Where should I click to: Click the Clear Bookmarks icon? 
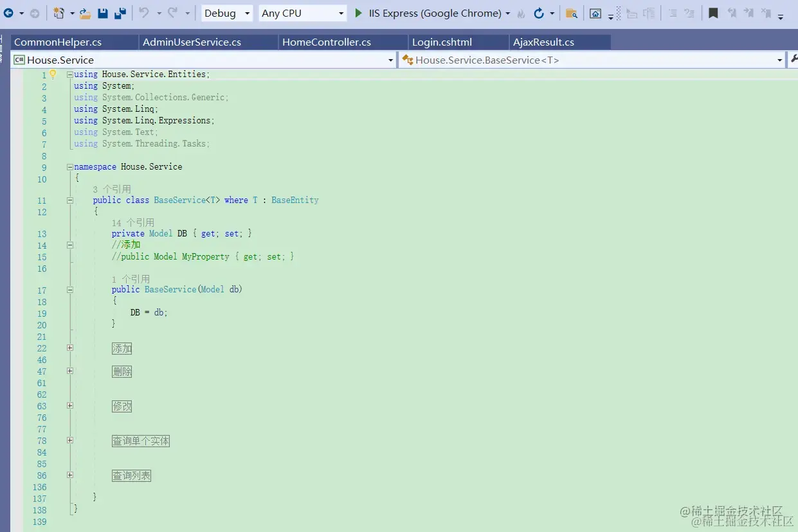tap(765, 13)
